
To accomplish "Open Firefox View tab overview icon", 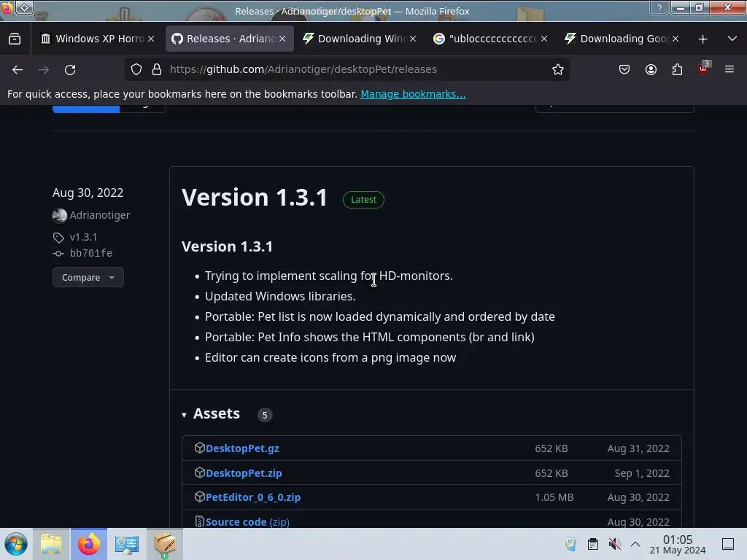I will point(15,39).
